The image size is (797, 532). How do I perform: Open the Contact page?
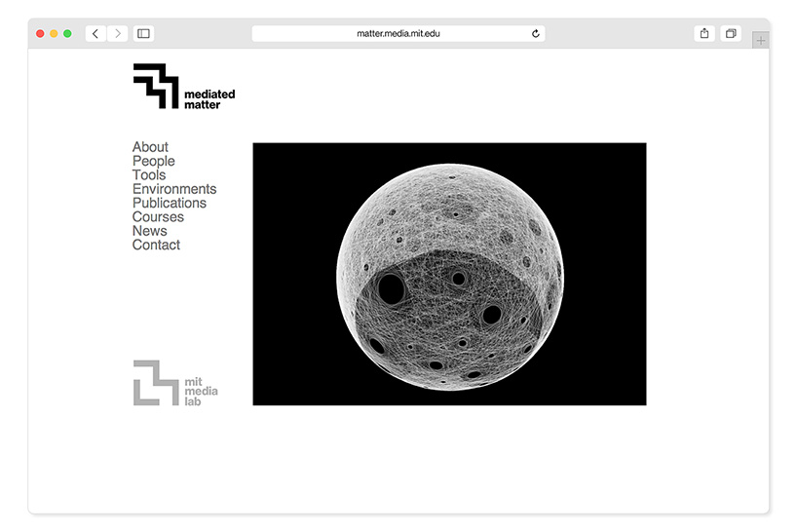156,245
